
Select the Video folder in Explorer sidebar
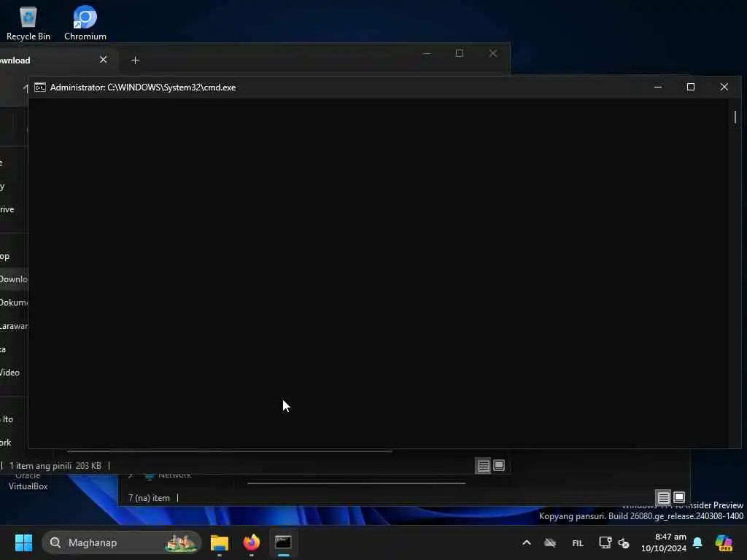click(10, 373)
